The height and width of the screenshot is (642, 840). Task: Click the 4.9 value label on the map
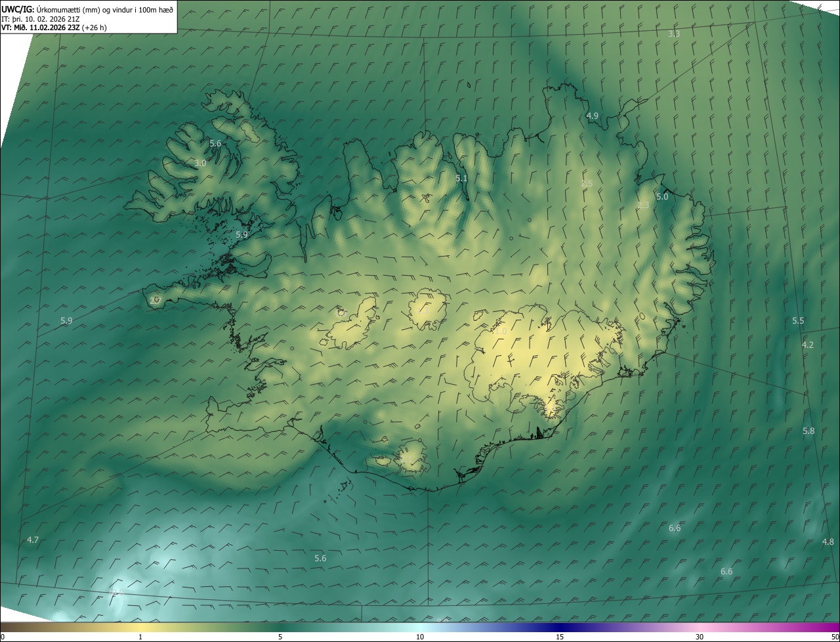point(592,116)
